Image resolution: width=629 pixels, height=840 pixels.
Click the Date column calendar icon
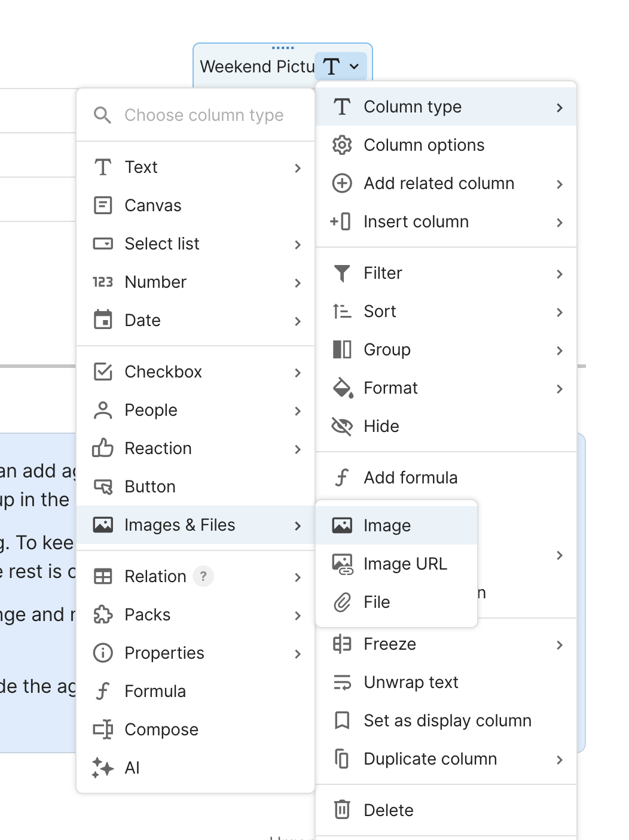point(103,321)
